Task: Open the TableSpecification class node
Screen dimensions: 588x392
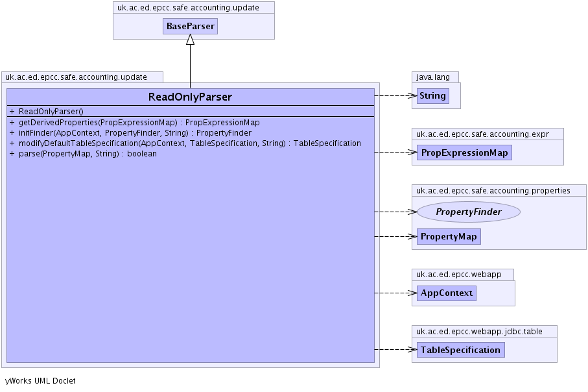Action: tap(460, 350)
